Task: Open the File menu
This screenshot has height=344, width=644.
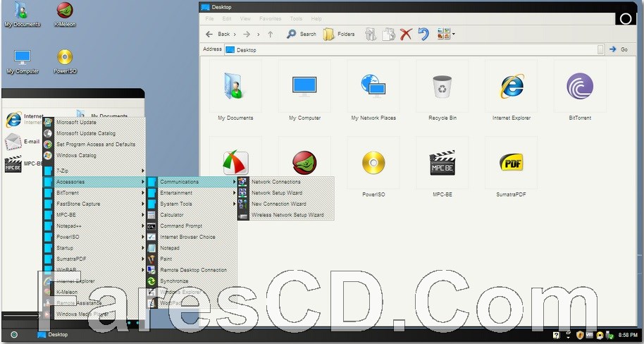Action: click(209, 19)
